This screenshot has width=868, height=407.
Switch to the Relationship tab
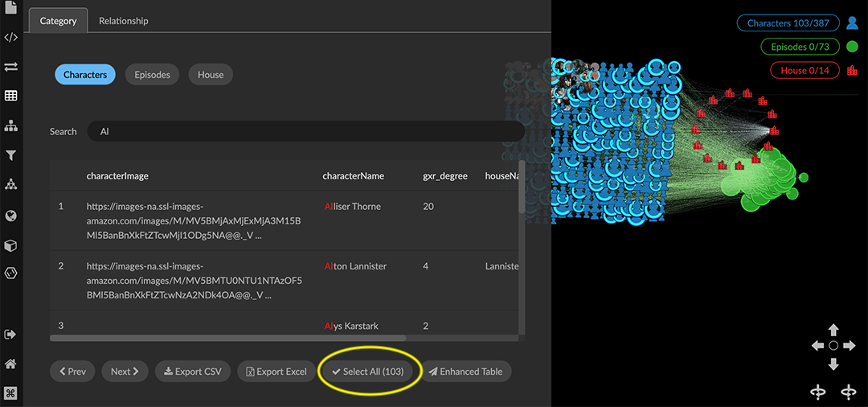coord(124,21)
